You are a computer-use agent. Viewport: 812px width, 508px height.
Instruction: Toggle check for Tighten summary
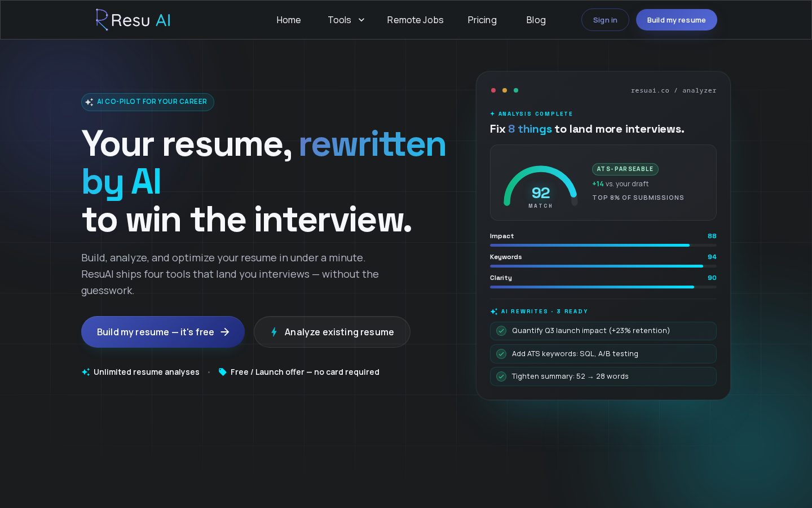(501, 376)
